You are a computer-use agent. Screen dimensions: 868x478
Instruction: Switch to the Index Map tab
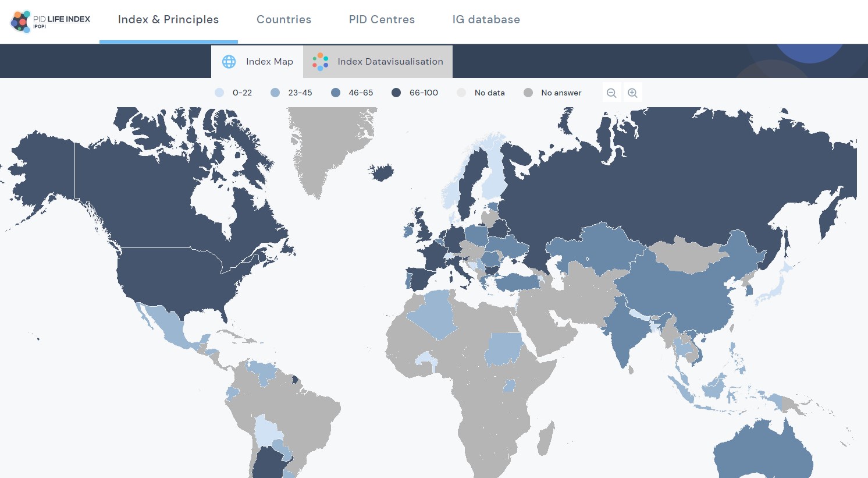click(x=257, y=62)
